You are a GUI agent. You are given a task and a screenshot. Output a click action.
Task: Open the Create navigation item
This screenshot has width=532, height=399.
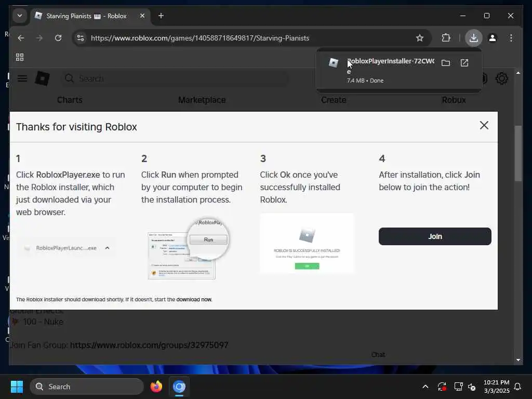(334, 100)
